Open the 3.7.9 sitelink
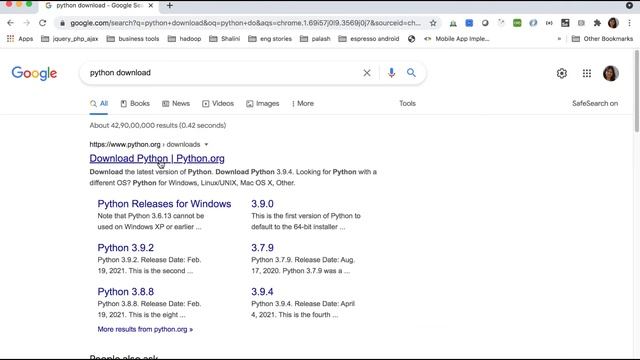This screenshot has height=360, width=640. 262,248
